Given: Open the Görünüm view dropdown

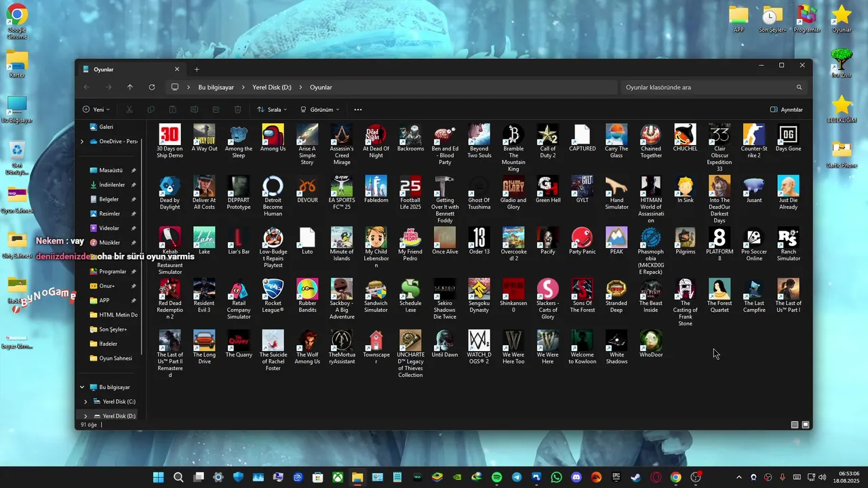Looking at the screenshot, I should pyautogui.click(x=319, y=110).
